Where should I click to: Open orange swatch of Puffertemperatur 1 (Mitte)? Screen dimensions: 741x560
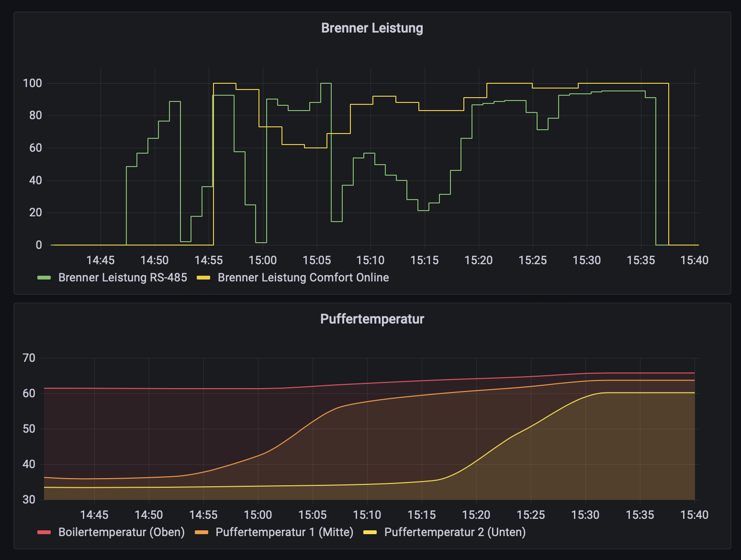point(202,533)
